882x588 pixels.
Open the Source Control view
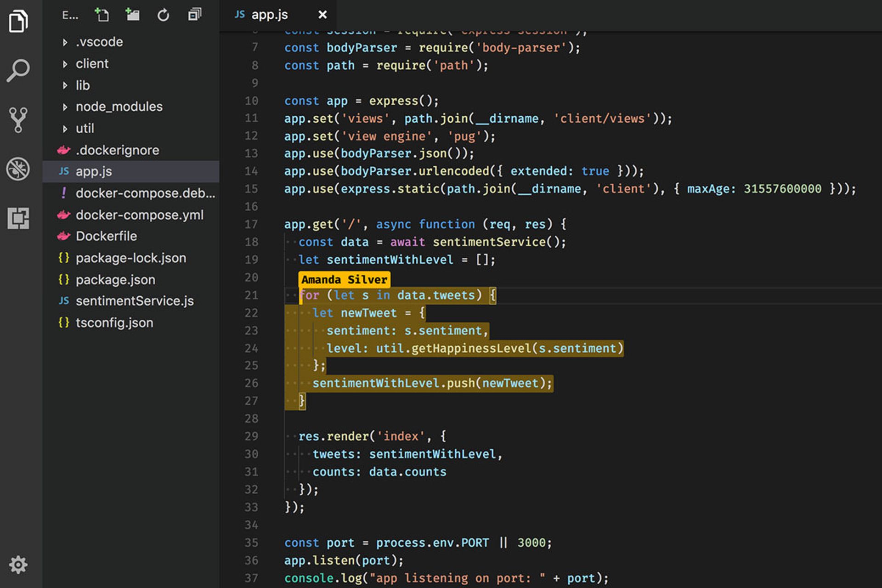[18, 119]
